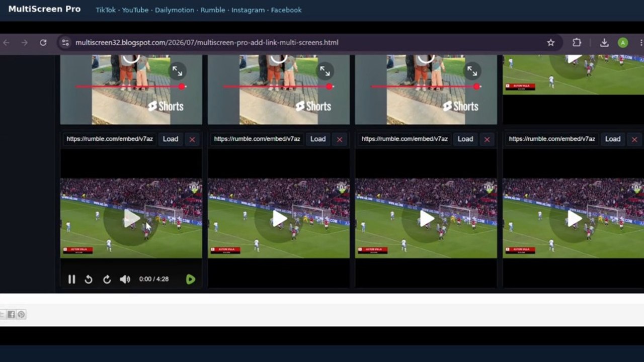
Task: View site information icon beside the URL
Action: (65, 43)
